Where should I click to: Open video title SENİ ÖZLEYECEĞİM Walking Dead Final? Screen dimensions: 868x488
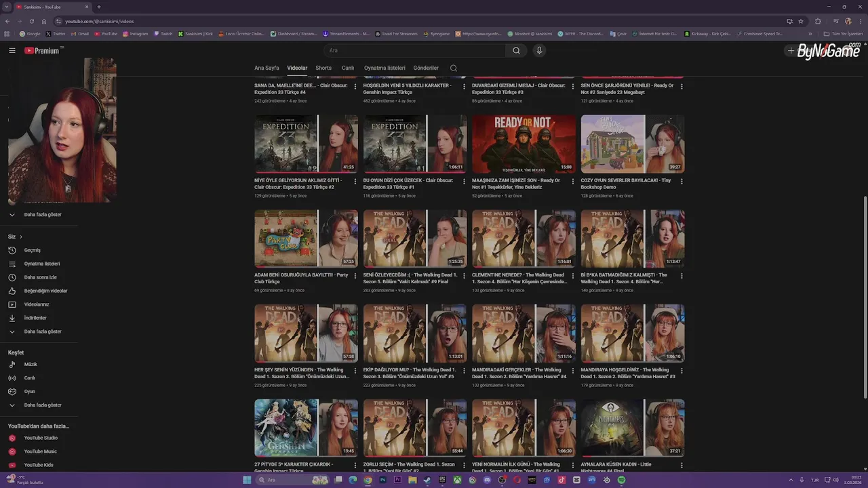[x=410, y=278]
